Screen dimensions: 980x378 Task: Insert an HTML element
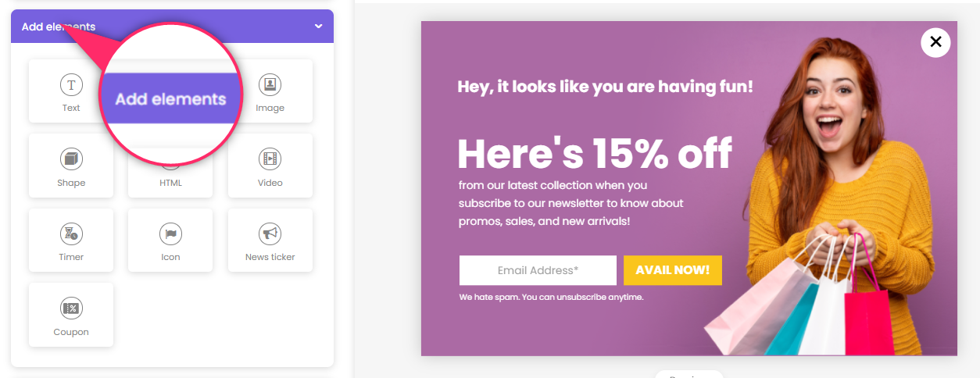pyautogui.click(x=170, y=177)
